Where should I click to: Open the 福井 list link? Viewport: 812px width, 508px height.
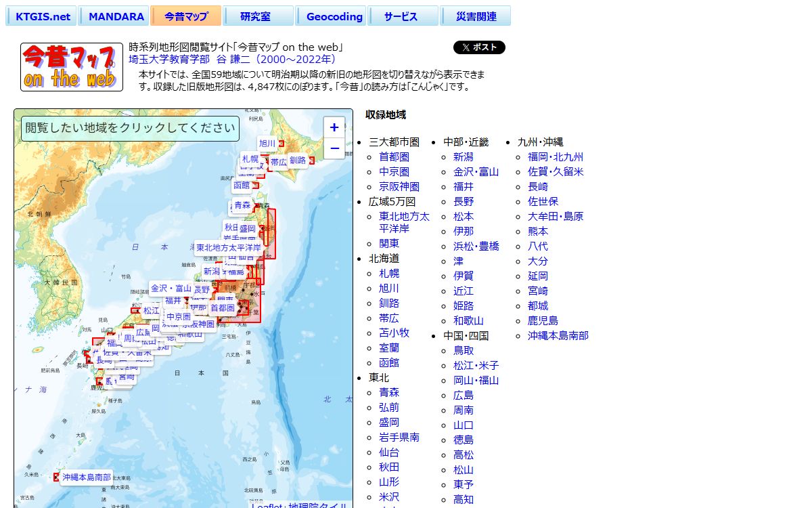[x=464, y=186]
